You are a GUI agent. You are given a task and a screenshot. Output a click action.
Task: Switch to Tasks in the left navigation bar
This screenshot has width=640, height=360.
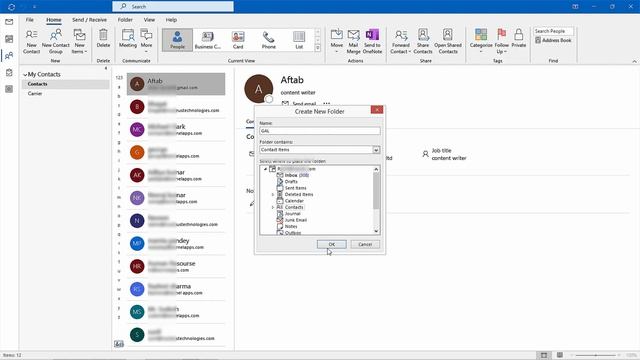click(x=9, y=72)
